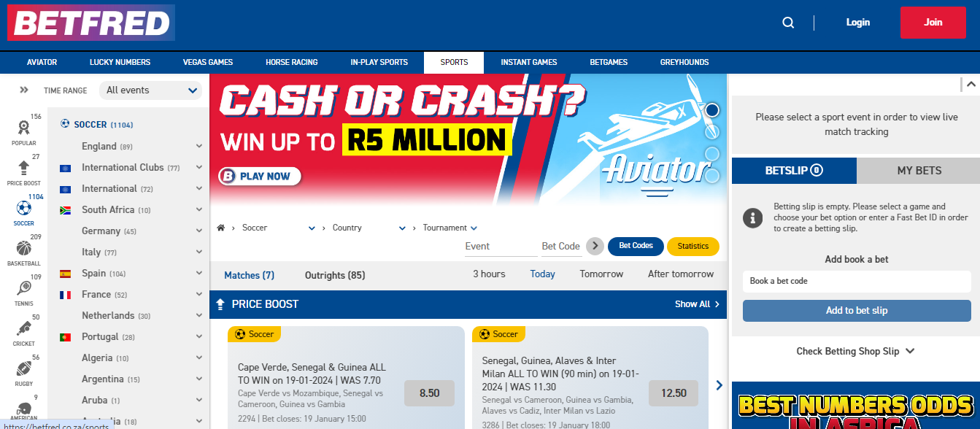Click the red Join button
Image resolution: width=980 pixels, height=429 pixels.
(x=933, y=23)
